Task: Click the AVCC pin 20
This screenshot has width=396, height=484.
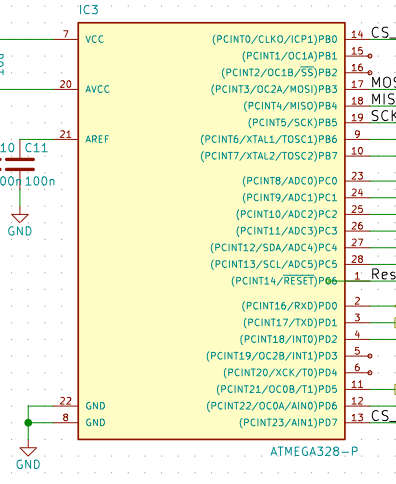Action: coord(66,89)
